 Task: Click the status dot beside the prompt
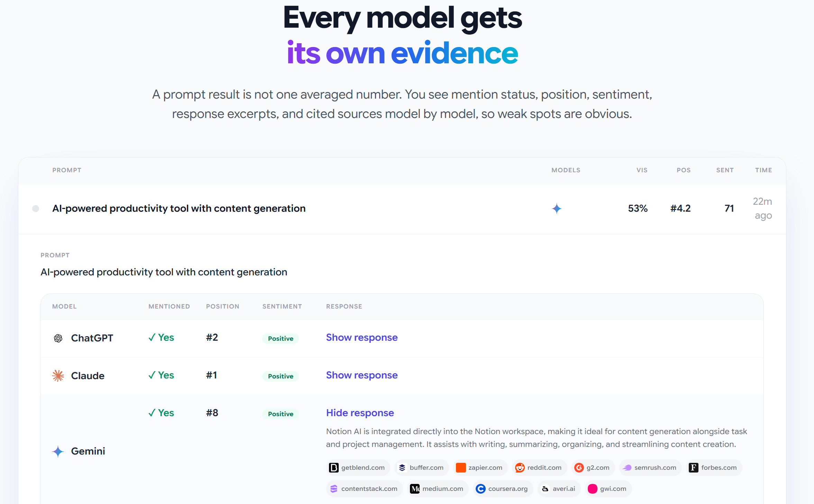pos(36,209)
